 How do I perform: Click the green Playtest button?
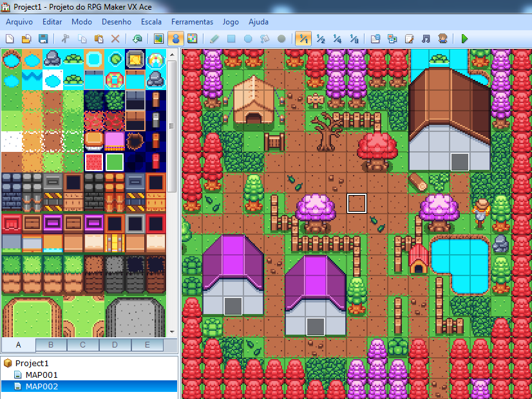click(464, 39)
